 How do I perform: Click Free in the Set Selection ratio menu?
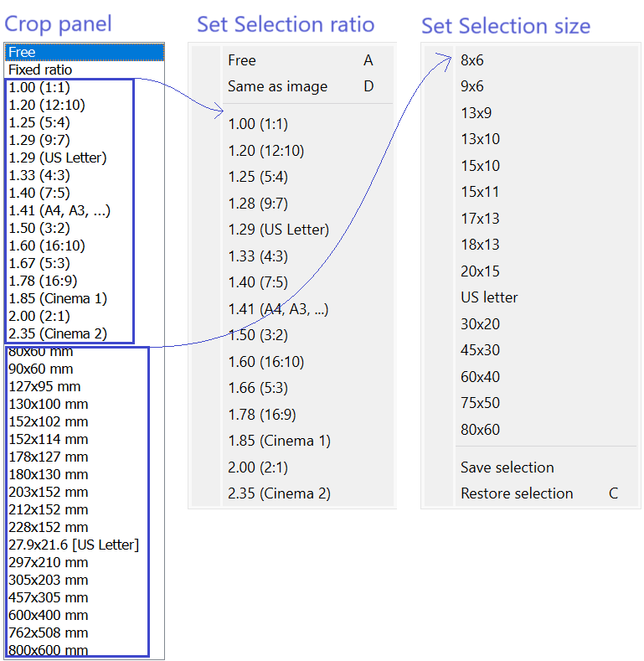[x=242, y=60]
